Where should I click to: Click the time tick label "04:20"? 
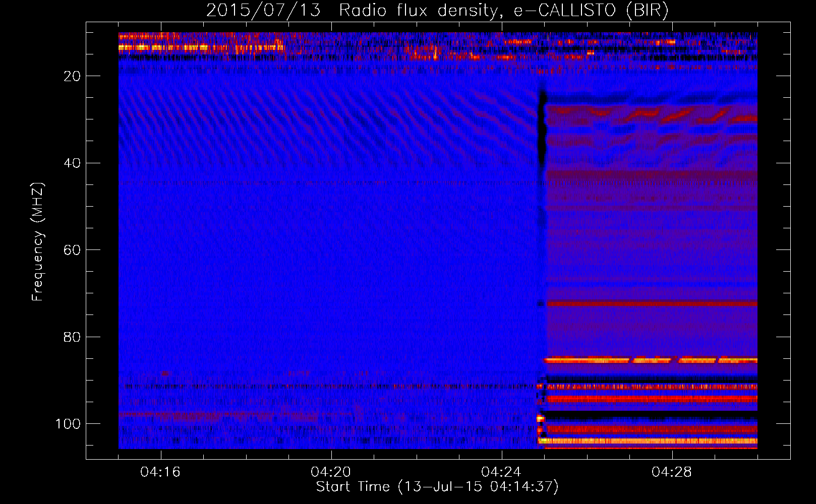(331, 472)
